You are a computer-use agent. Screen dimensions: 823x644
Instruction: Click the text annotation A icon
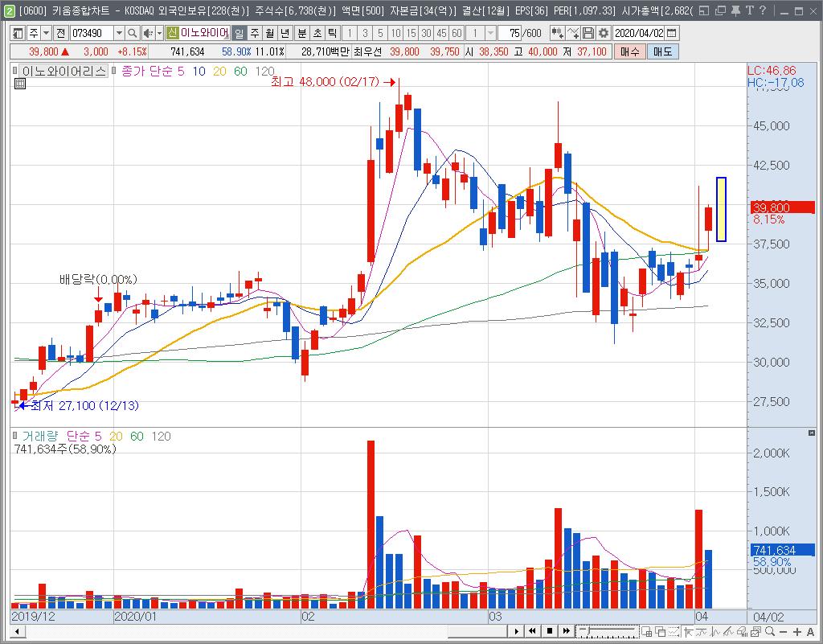coord(810,631)
